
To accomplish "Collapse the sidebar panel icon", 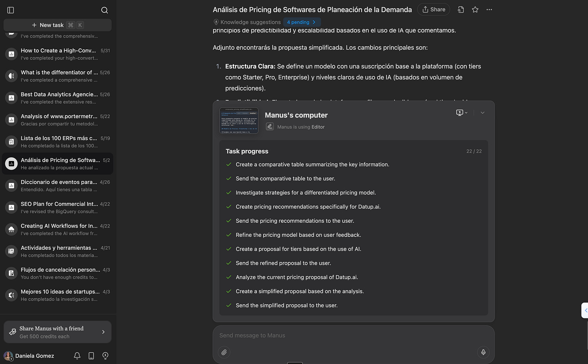I will click(x=11, y=10).
